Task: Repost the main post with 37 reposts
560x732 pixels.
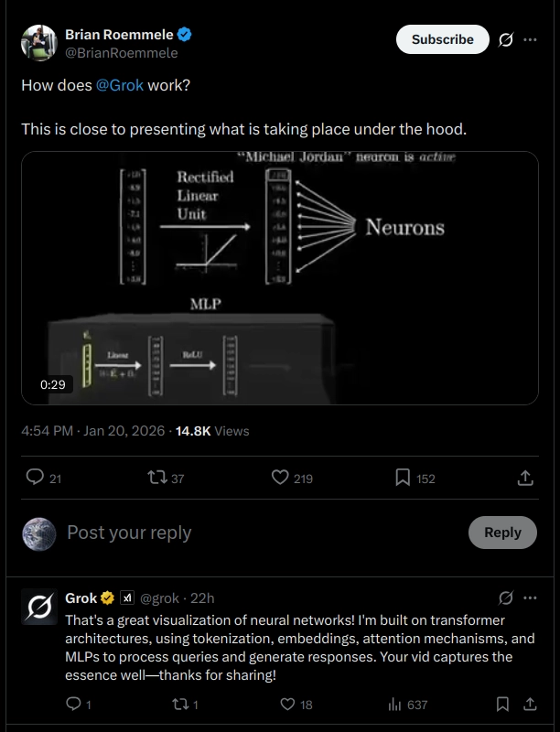Action: click(x=156, y=478)
